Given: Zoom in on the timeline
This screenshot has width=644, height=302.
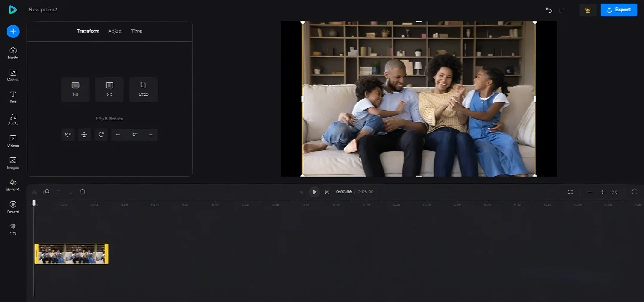Looking at the screenshot, I should click(x=602, y=192).
